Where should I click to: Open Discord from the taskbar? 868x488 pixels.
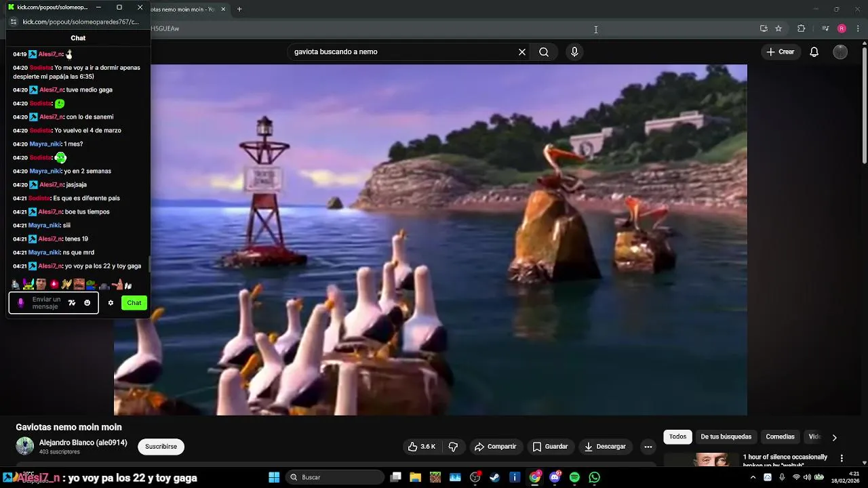click(x=555, y=477)
